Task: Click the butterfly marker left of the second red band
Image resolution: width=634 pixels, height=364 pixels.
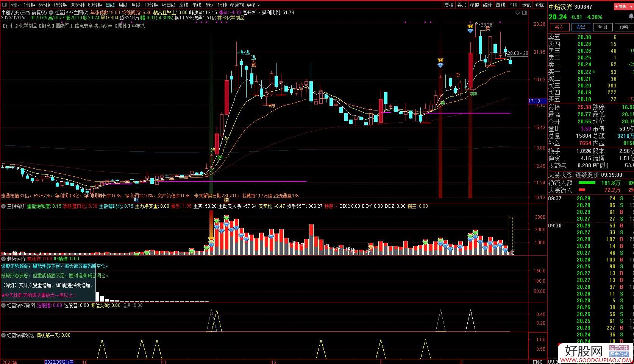Action: tap(440, 60)
